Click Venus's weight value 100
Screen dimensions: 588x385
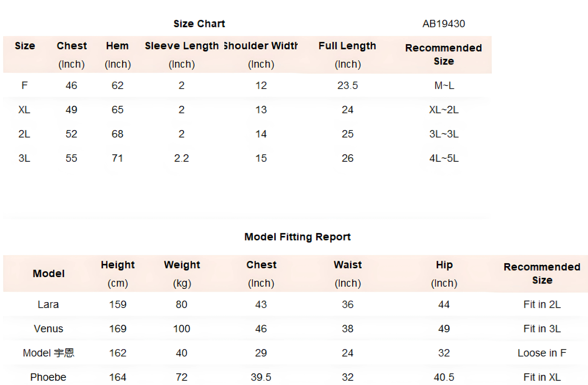[182, 329]
